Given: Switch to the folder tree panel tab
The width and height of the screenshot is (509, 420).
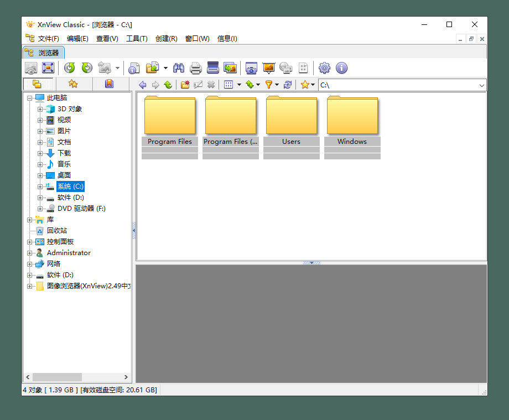Looking at the screenshot, I should (38, 84).
